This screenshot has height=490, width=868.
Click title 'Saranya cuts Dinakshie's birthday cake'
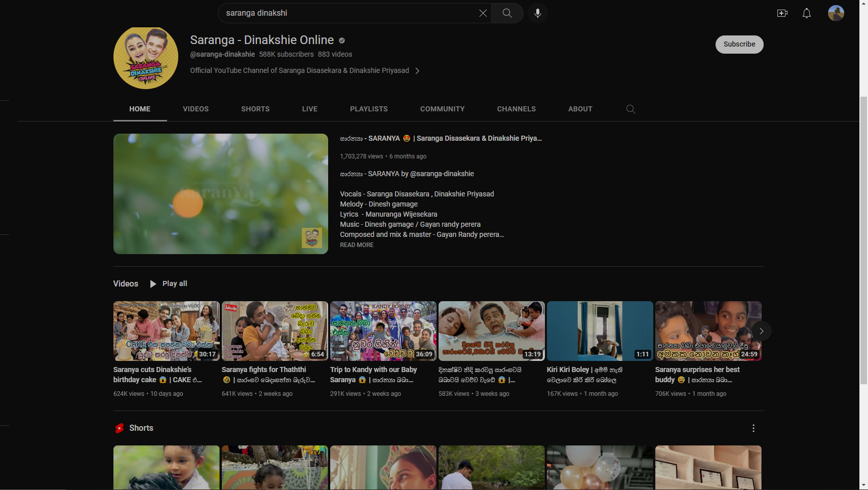tap(158, 375)
